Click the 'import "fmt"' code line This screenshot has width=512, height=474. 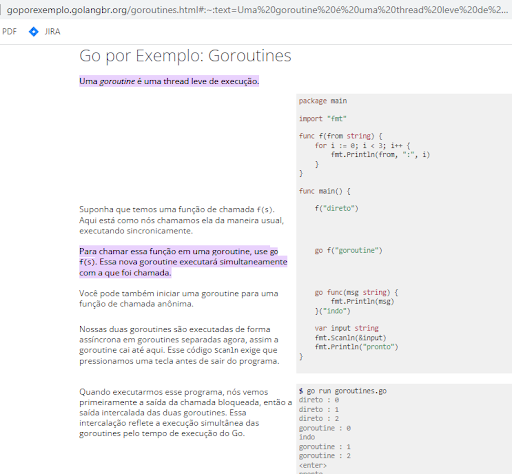pyautogui.click(x=322, y=119)
